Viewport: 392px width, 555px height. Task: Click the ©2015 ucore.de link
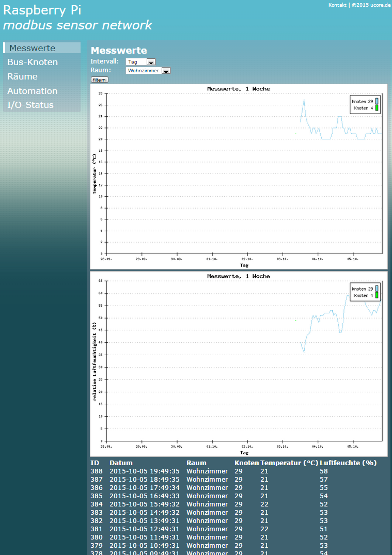click(x=371, y=5)
